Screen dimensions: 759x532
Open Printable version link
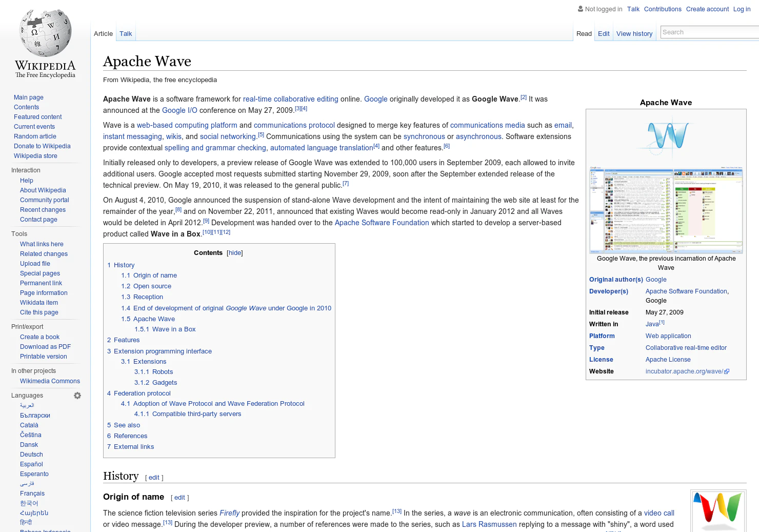(x=44, y=357)
